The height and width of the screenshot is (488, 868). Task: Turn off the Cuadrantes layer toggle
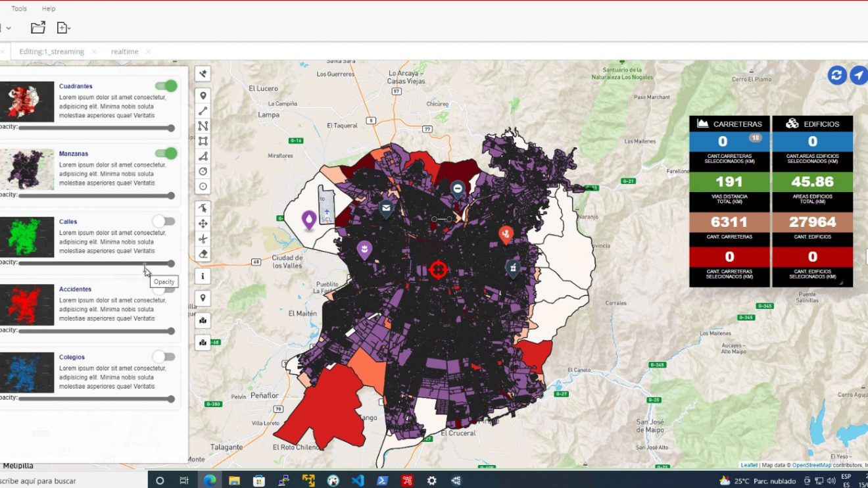coord(166,86)
